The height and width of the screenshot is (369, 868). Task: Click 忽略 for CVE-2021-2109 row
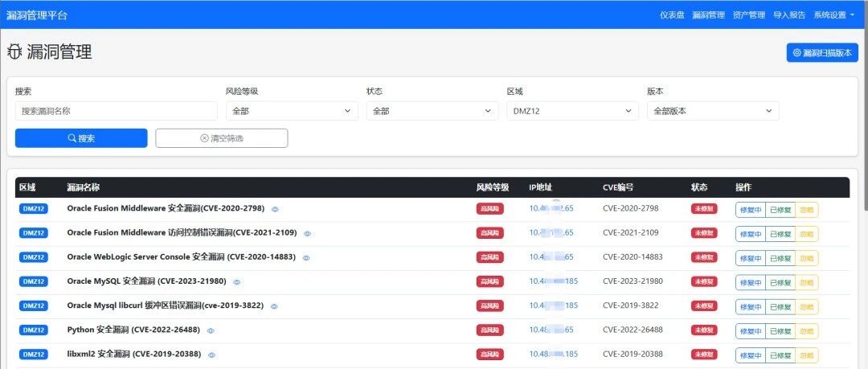click(807, 234)
